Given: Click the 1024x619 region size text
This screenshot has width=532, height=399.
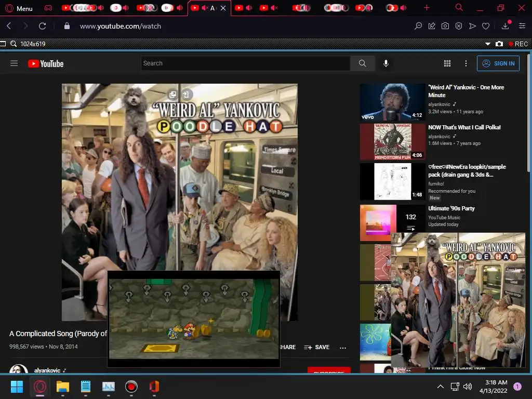Looking at the screenshot, I should [x=33, y=44].
